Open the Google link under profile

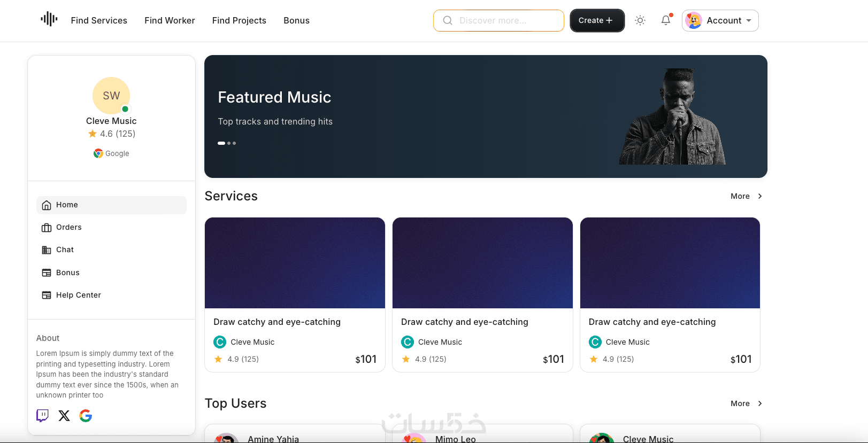click(111, 153)
